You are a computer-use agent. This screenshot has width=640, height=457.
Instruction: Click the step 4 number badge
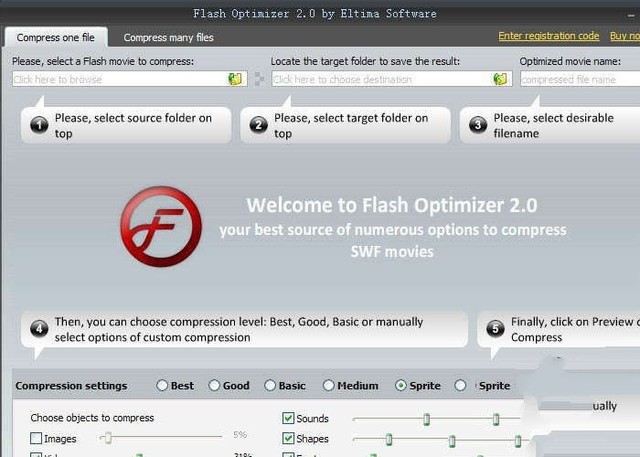pos(39,329)
